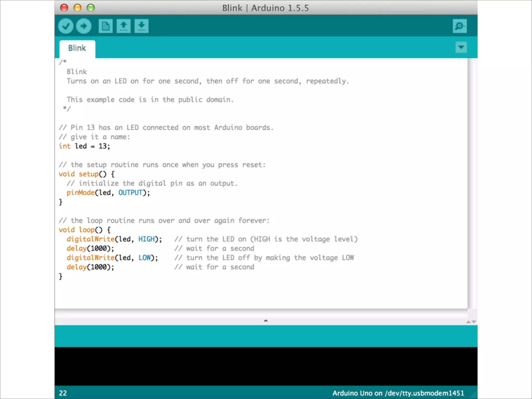532x399 pixels.
Task: Click comment 'turn the LED off by making the voltage LOW'
Action: [x=264, y=258]
